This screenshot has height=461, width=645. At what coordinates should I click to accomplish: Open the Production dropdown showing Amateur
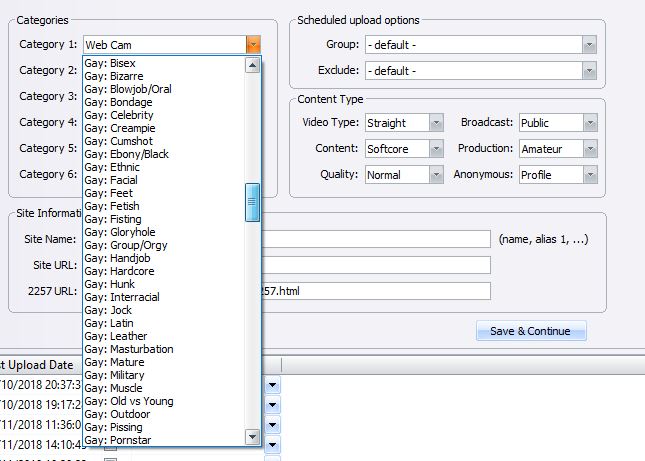(589, 149)
